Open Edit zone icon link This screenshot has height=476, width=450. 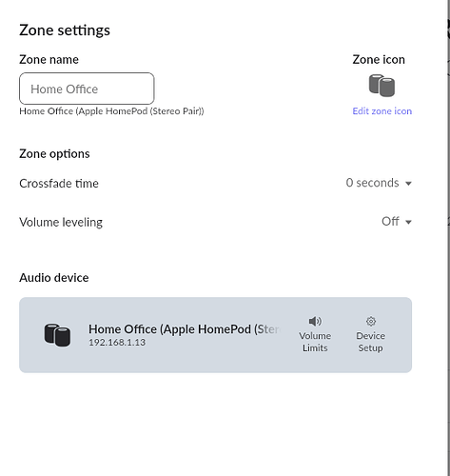pyautogui.click(x=382, y=111)
